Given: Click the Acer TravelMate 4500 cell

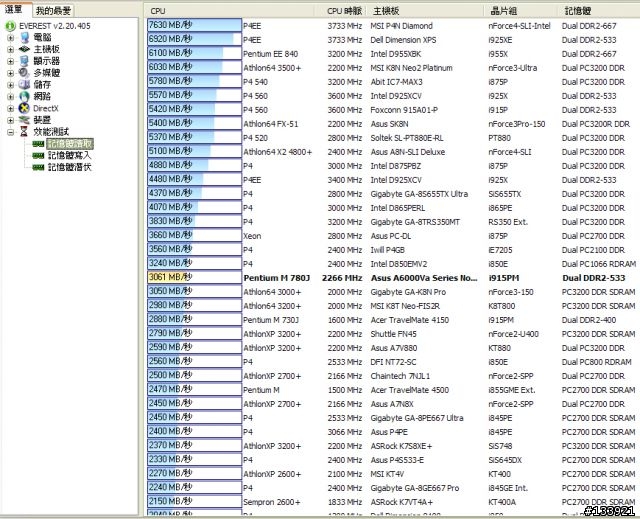Looking at the screenshot, I should click(x=409, y=390).
